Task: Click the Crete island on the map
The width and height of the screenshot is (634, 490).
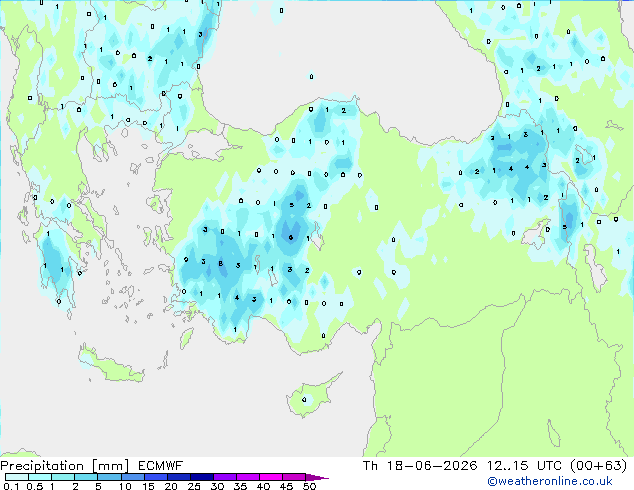Action: [109, 364]
